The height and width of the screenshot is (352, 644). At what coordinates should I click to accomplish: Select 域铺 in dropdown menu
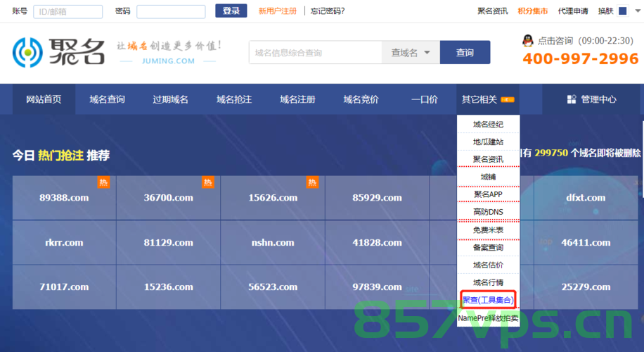[x=488, y=177]
